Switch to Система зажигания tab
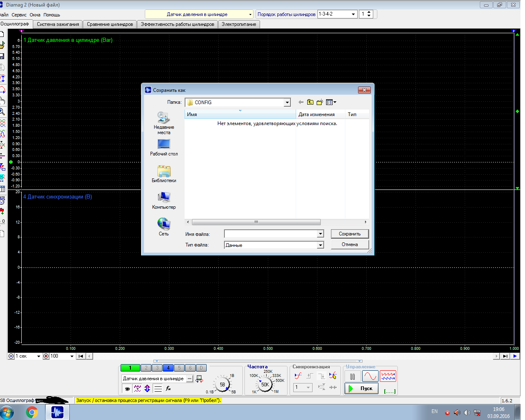This screenshot has width=525, height=420. pos(58,24)
